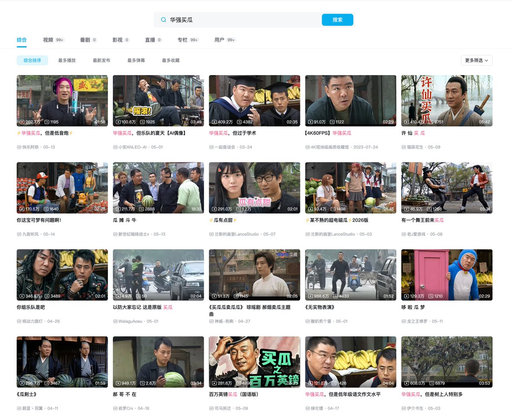Open uploader 4K现场级画质收藏馆 profile

[x=330, y=147]
